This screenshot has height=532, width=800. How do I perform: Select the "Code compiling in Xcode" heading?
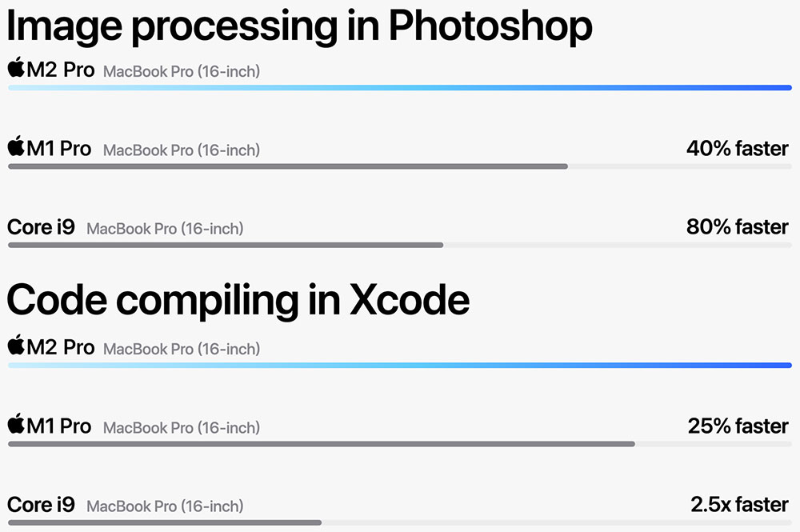238,300
